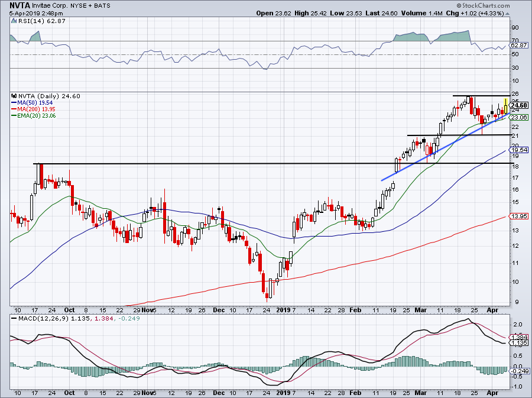The width and height of the screenshot is (532, 398).
Task: Click the NVTA (Daily) 24.60 legend text
Action: coord(49,96)
